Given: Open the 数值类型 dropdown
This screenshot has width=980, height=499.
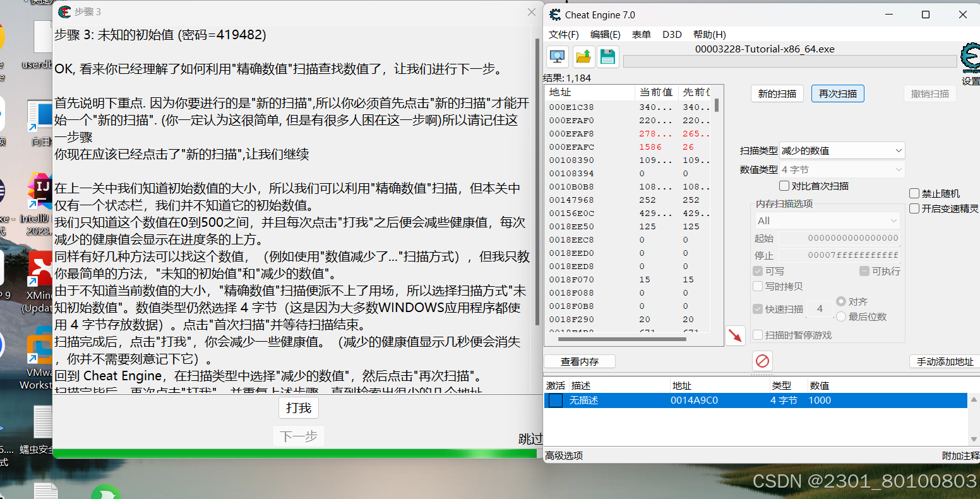Looking at the screenshot, I should tap(842, 169).
